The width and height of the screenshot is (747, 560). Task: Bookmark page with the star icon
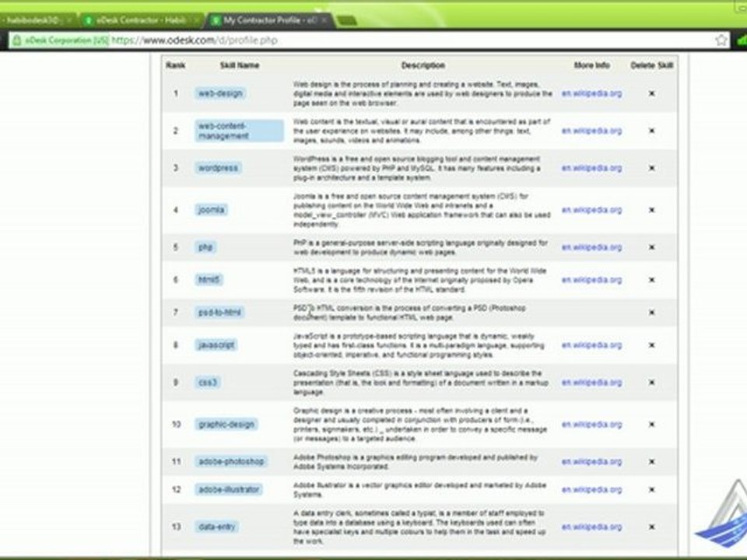[x=721, y=40]
